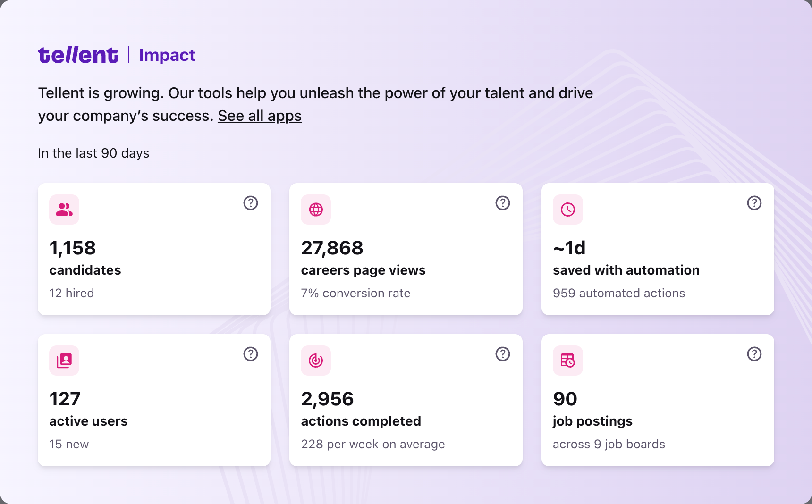The height and width of the screenshot is (504, 812).
Task: Click the pink people icon on candidates card
Action: tap(64, 210)
